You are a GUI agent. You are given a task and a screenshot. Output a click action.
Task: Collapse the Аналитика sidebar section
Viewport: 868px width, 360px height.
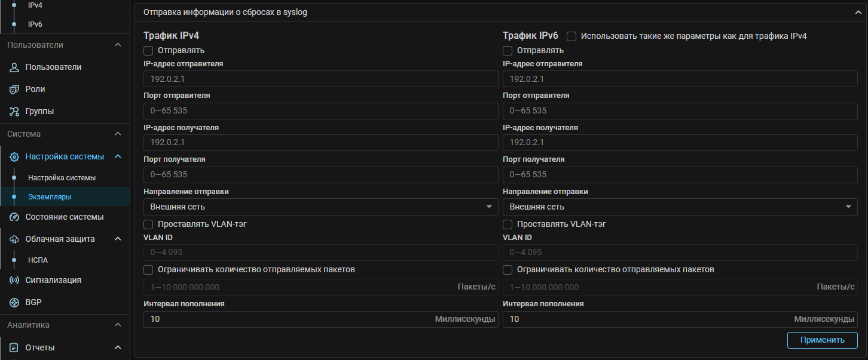point(118,325)
